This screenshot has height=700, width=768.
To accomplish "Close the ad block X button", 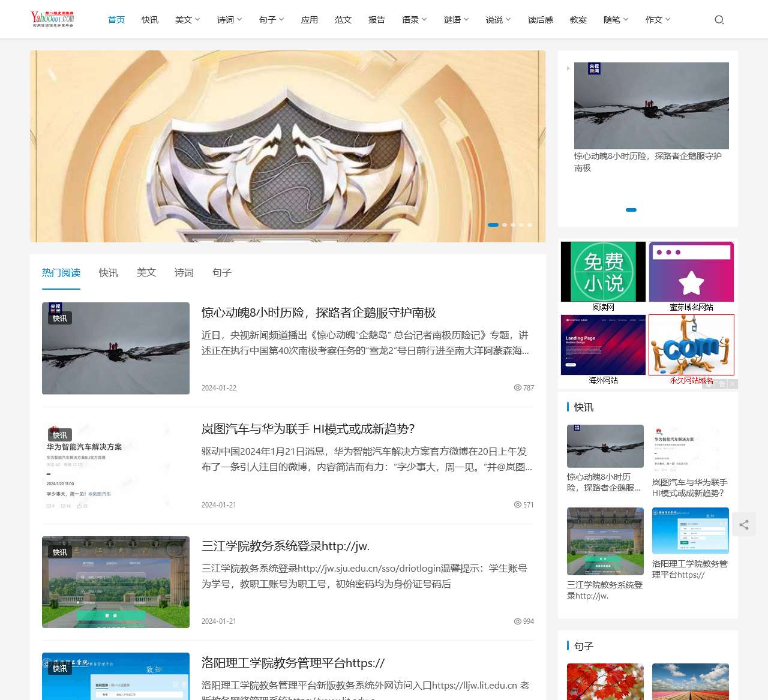I will tap(733, 384).
